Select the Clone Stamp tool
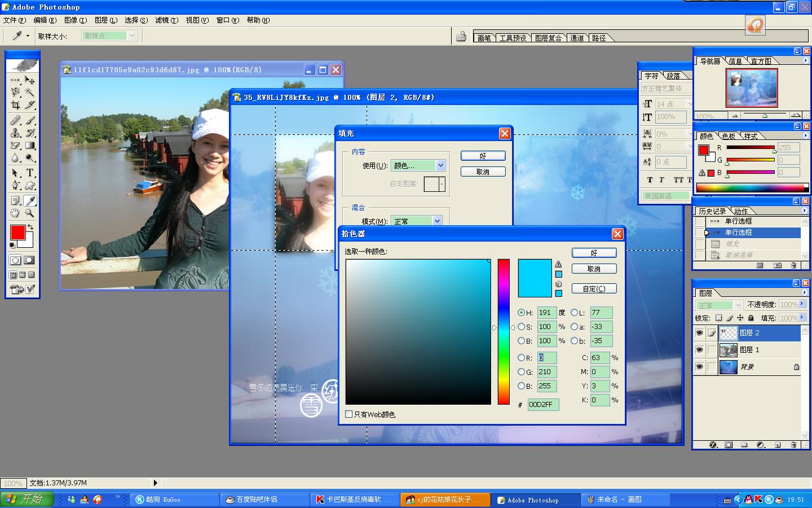 [x=15, y=133]
